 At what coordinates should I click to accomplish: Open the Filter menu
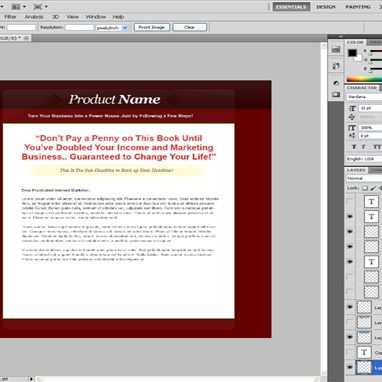10,17
